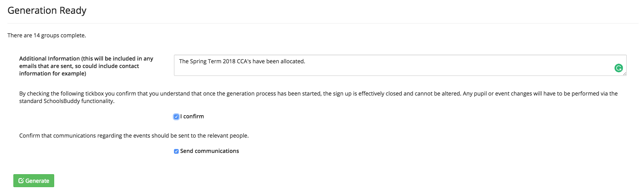The image size is (644, 195).
Task: Untick the I confirm checkbox
Action: click(176, 117)
